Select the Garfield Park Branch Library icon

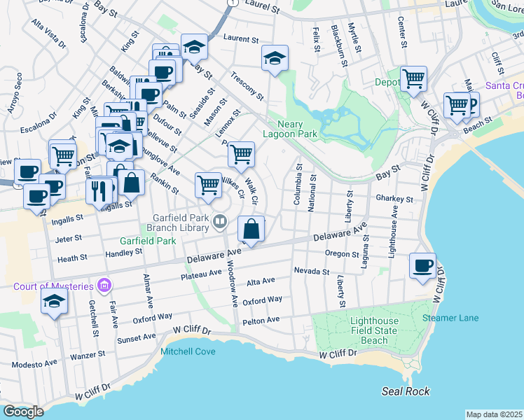coord(220,223)
